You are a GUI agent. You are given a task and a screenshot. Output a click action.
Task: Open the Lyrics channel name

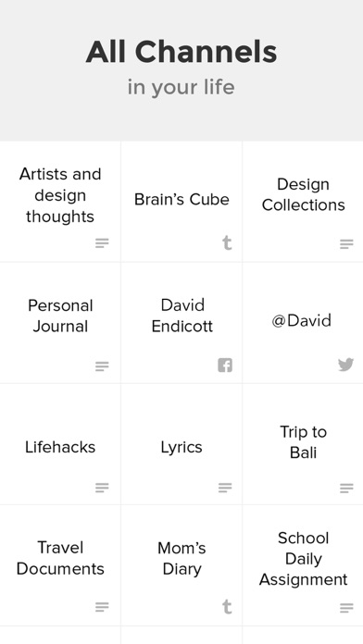click(181, 447)
